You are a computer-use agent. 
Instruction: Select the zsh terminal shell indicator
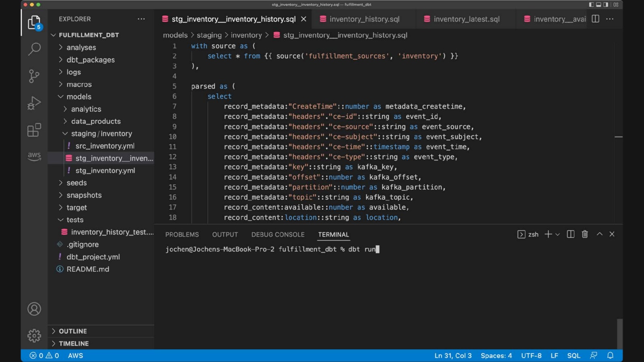pyautogui.click(x=528, y=234)
